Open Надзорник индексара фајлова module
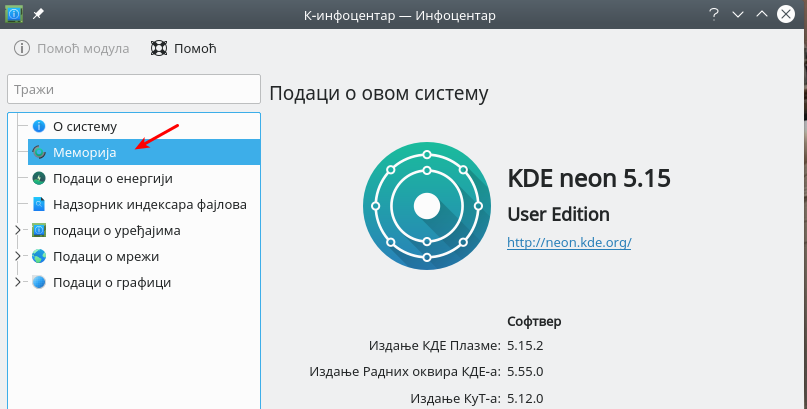The width and height of the screenshot is (807, 409). pos(144,204)
